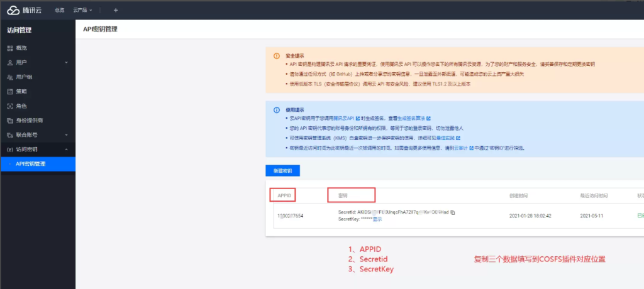
Task: Click the 访问密钥 key icon
Action: tap(10, 150)
